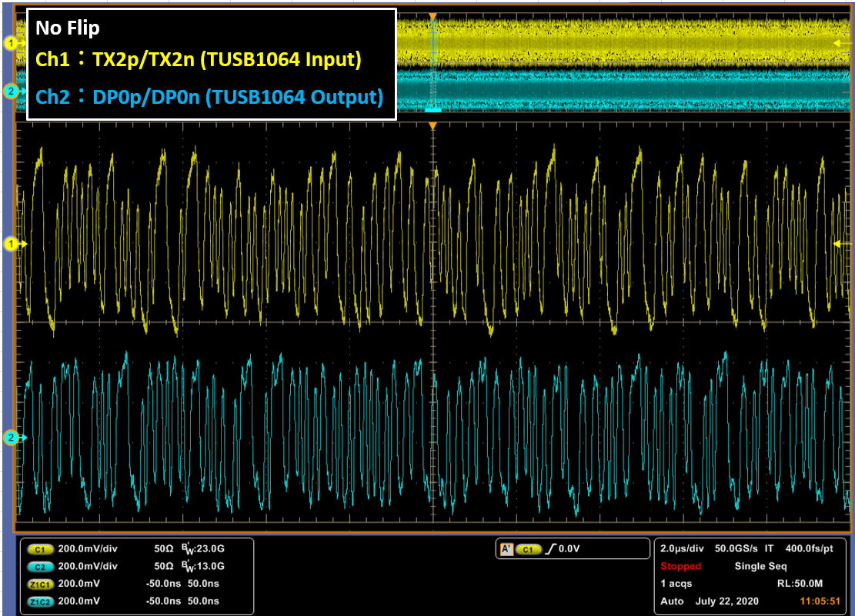Click the C1 trigger source badge
The image size is (855, 616).
(528, 549)
